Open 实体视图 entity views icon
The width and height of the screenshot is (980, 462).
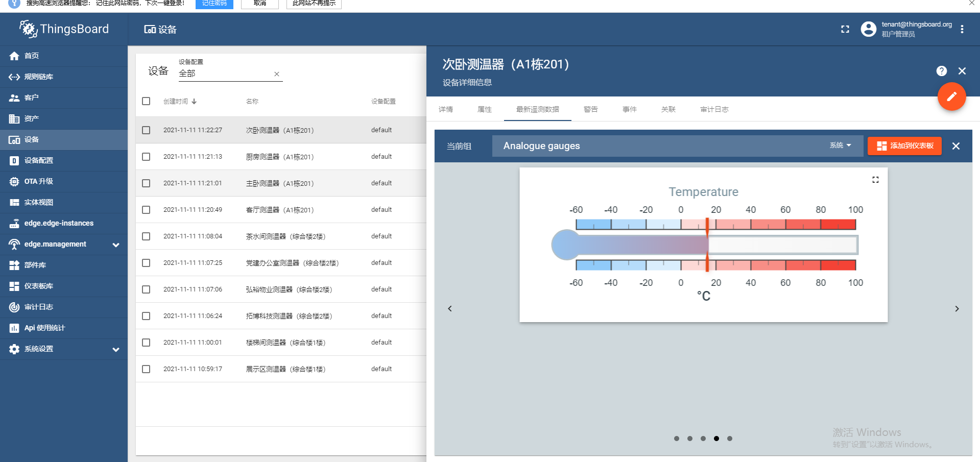pos(14,203)
